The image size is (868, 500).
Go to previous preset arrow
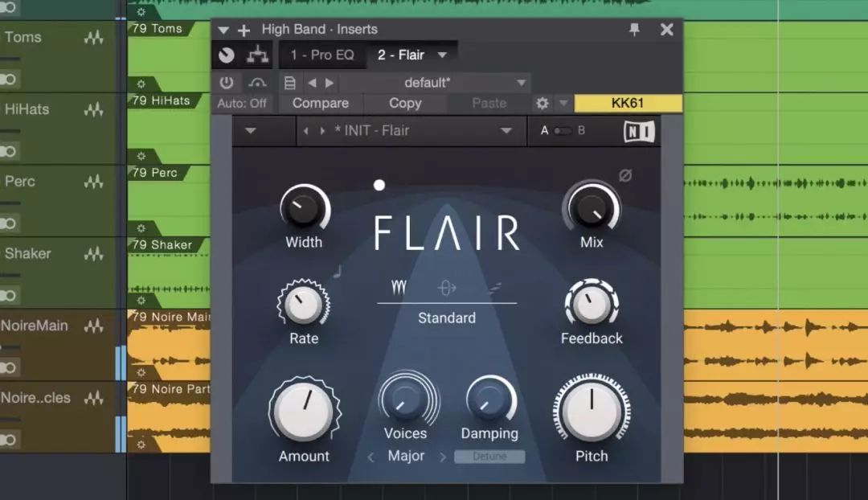[312, 83]
